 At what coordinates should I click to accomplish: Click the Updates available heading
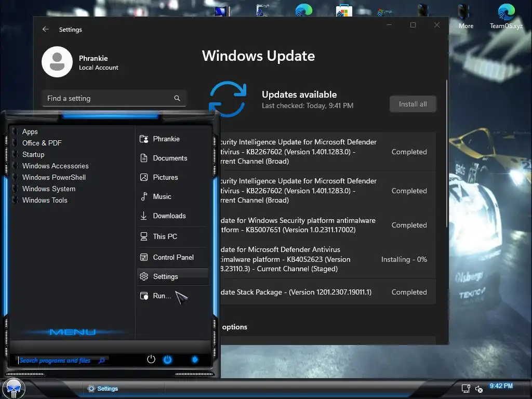[x=299, y=95]
